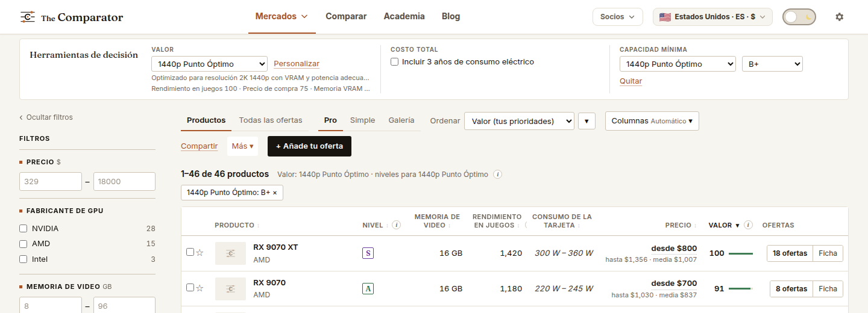Viewport: 868px width, 313px height.
Task: Click the info icon next to VALOR column
Action: click(748, 225)
